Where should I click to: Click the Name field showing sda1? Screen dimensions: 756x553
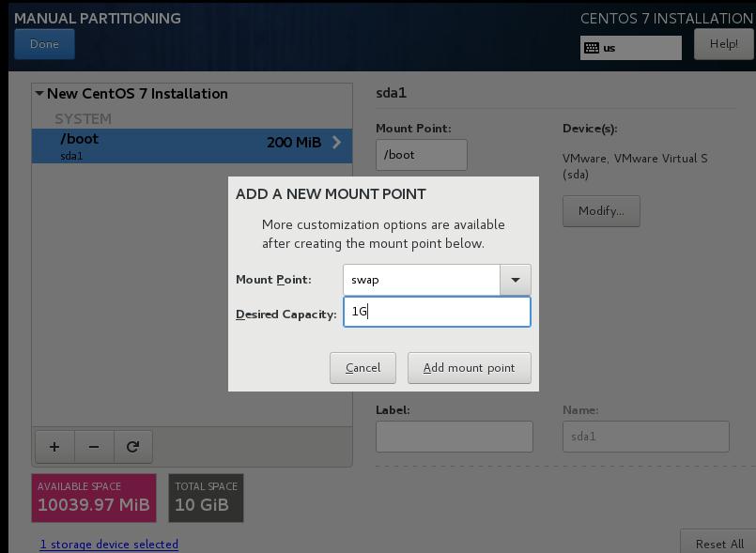pos(645,437)
